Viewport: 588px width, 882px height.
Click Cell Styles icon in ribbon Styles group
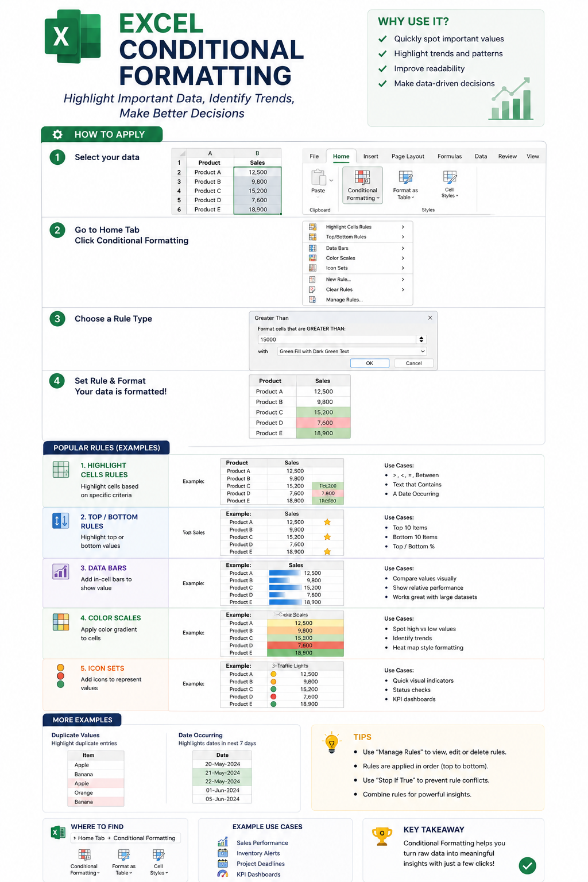[x=450, y=177]
